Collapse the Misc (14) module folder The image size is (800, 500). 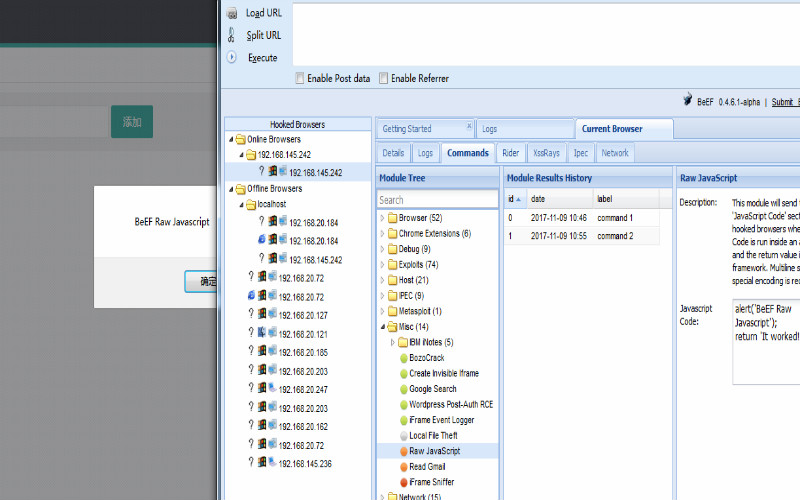382,327
